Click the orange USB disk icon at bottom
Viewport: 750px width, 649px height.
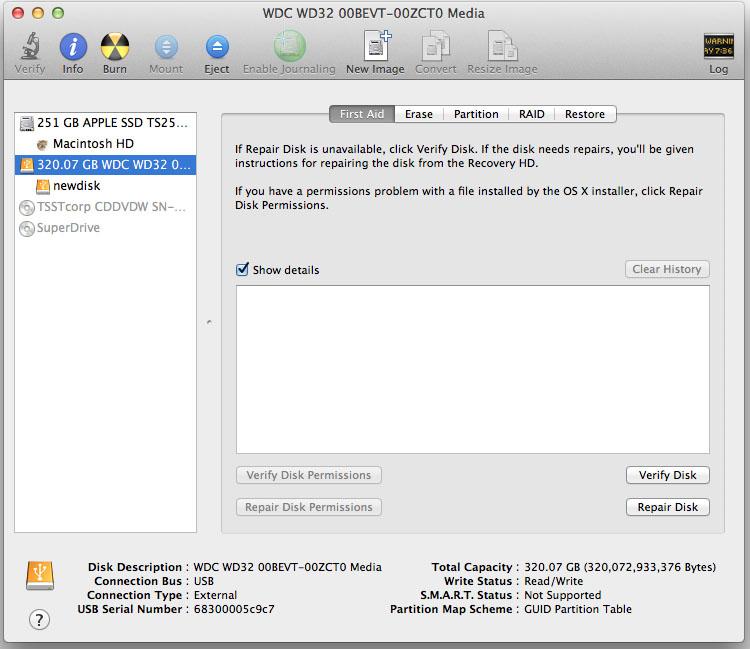pos(40,576)
